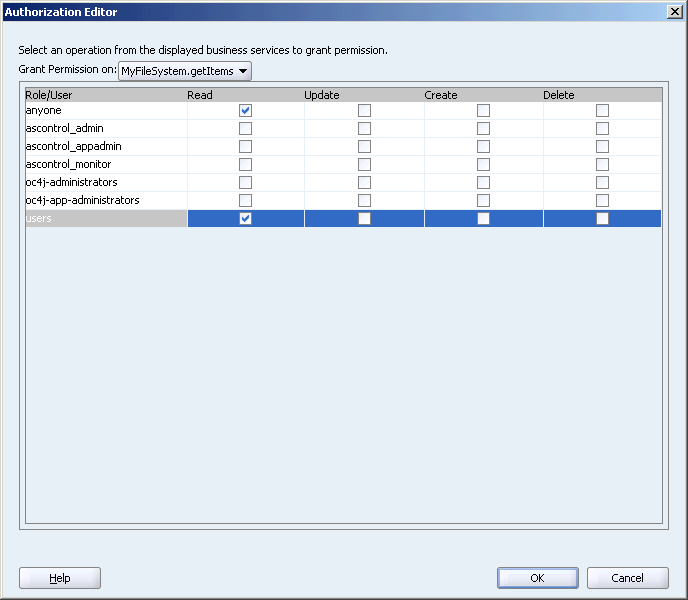Check Delete for oc4j-administrators
The height and width of the screenshot is (600, 688).
[602, 183]
